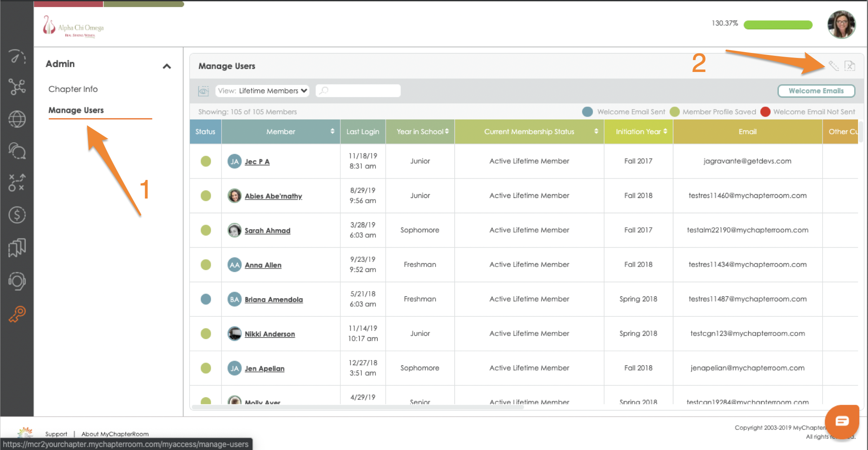This screenshot has height=450, width=868.
Task: Open Sarah Ahmad's member profile link
Action: (x=267, y=230)
